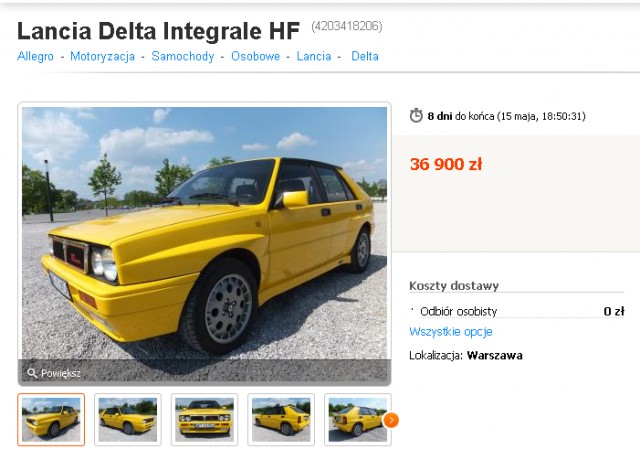640x449 pixels.
Task: Click the orange next-thumbnails arrow
Action: pyautogui.click(x=391, y=420)
